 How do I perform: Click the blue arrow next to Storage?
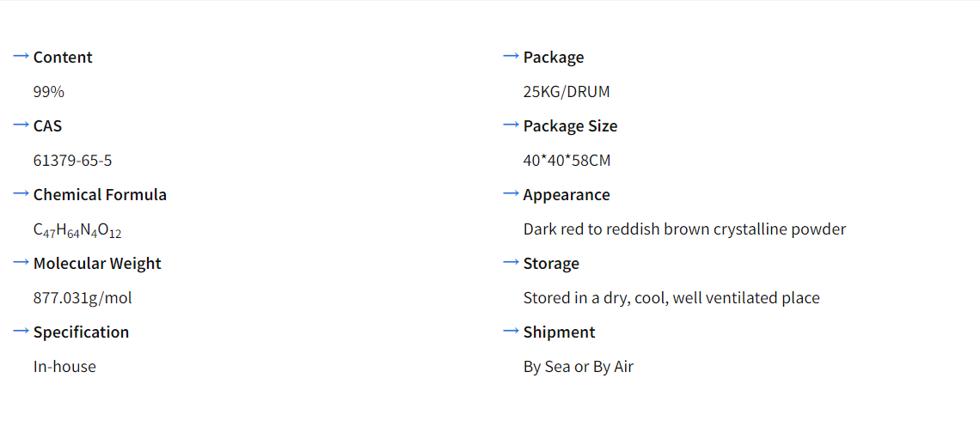[x=511, y=263]
